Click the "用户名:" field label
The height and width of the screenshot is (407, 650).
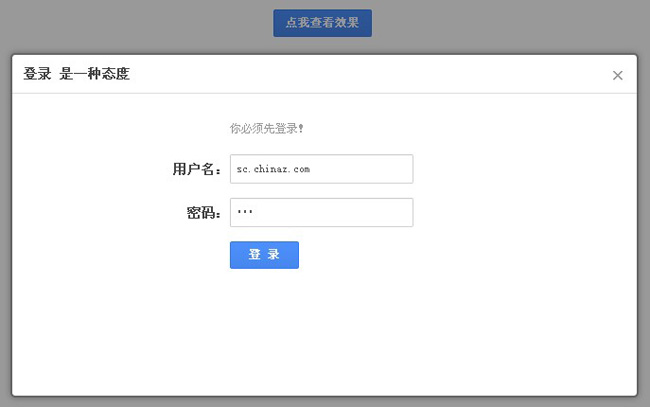point(196,169)
